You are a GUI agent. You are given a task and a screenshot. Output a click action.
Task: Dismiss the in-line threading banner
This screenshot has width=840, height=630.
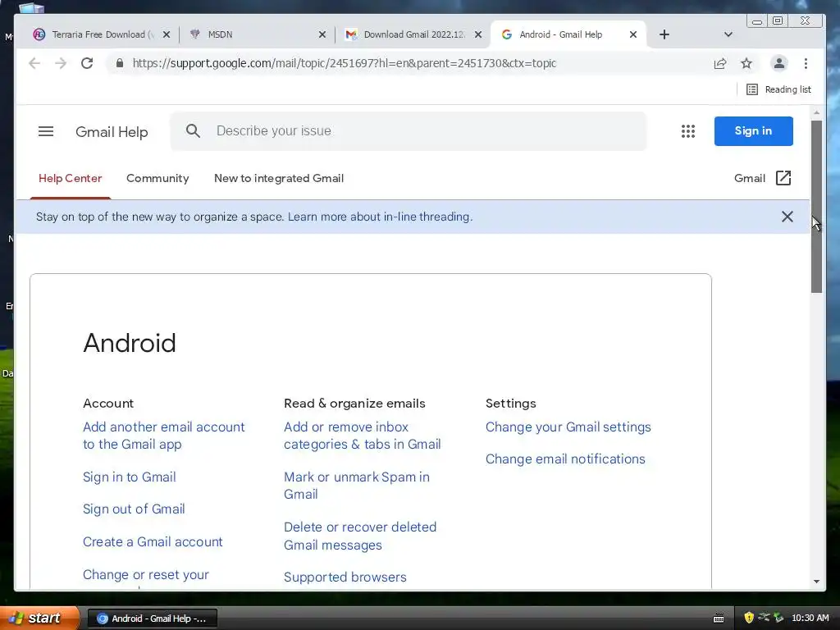787,217
